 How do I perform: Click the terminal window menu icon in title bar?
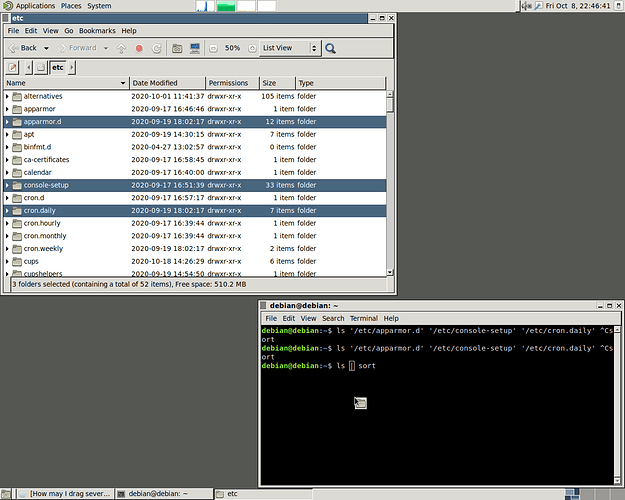click(x=263, y=305)
